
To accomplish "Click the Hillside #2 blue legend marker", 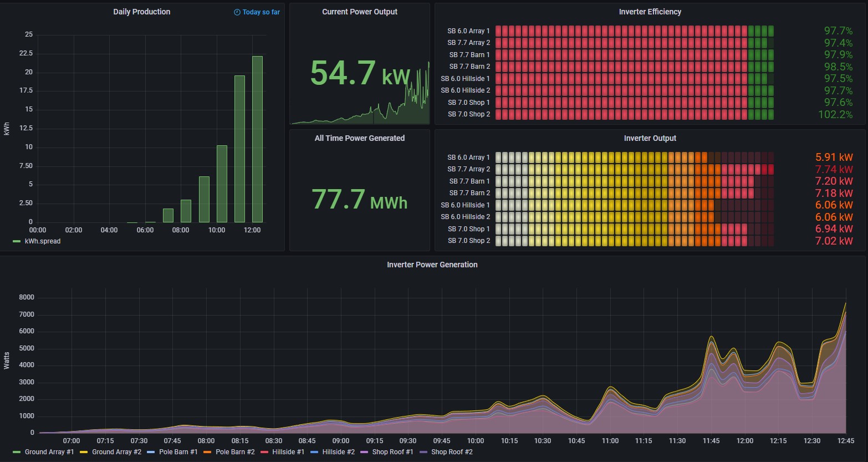I will (314, 452).
